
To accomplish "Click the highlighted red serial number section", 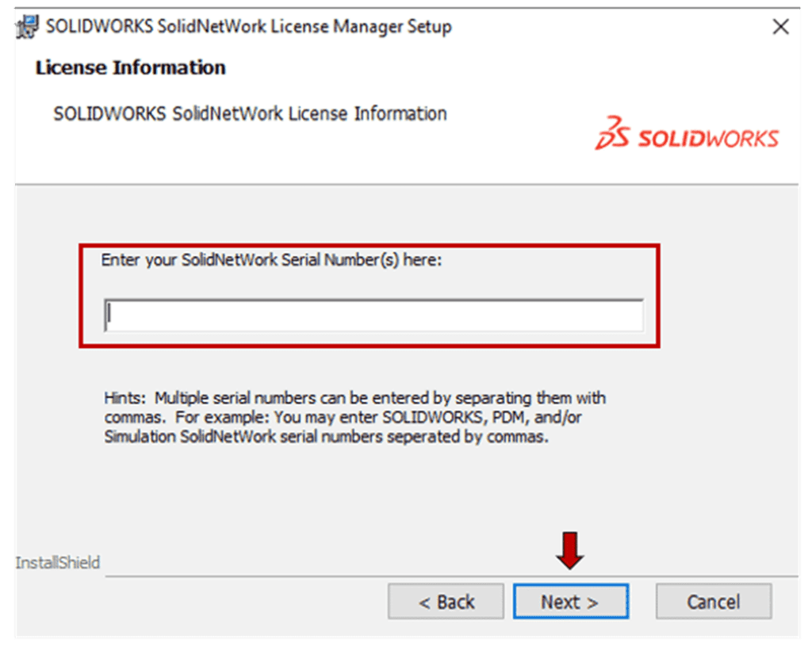I will pos(373,295).
